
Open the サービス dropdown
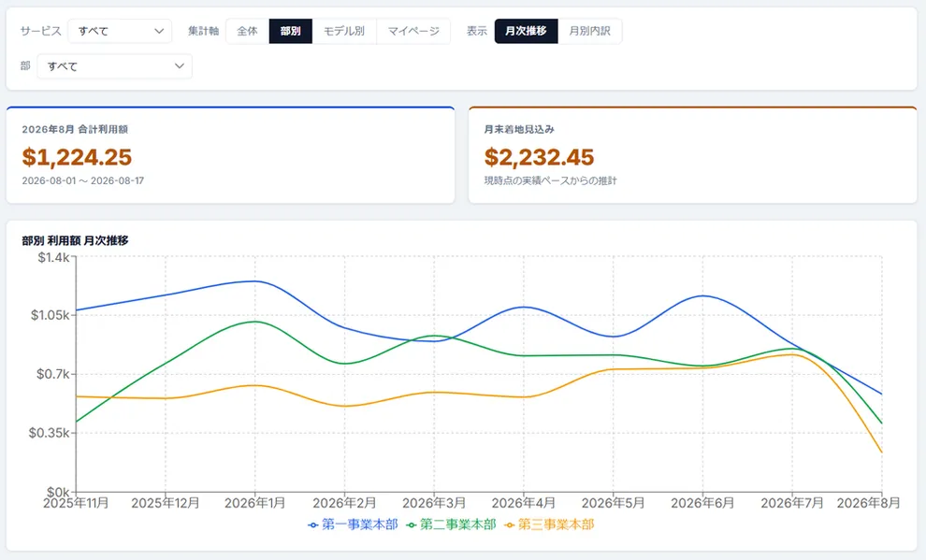[x=120, y=31]
